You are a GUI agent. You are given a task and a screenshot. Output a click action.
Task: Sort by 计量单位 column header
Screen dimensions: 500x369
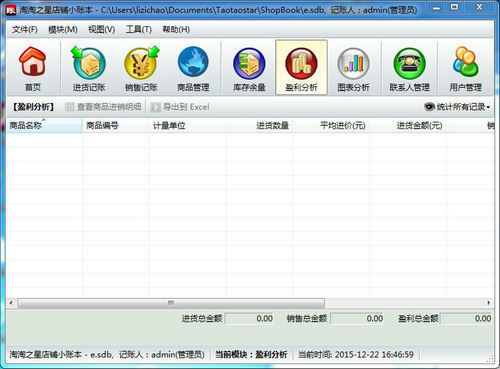pos(187,126)
